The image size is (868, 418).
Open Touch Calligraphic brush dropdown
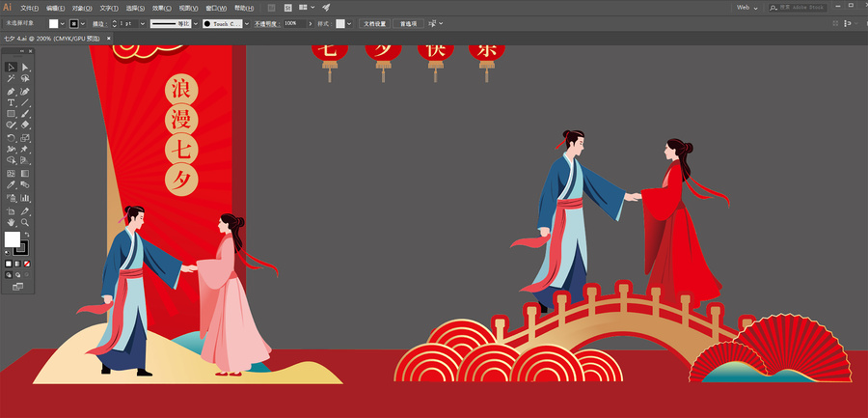click(246, 24)
